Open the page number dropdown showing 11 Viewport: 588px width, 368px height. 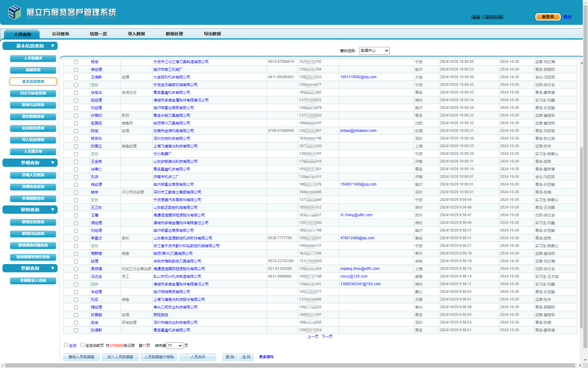tap(175, 346)
